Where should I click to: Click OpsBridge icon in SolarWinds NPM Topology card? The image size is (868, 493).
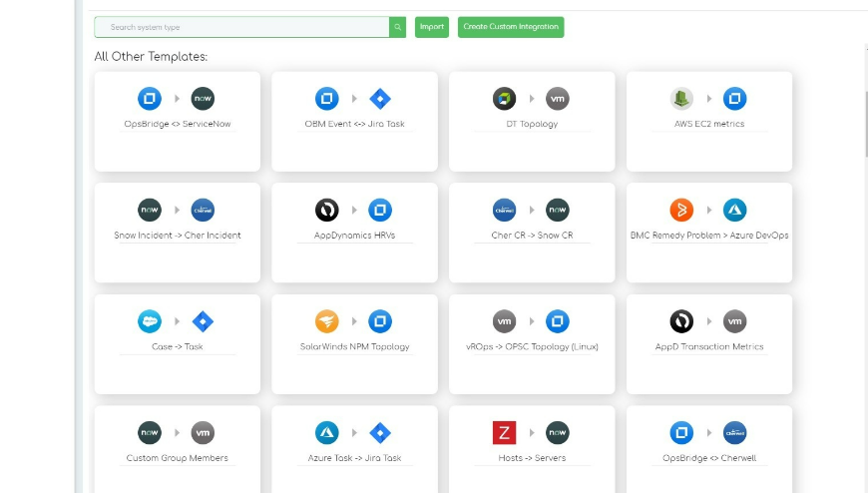(x=380, y=321)
